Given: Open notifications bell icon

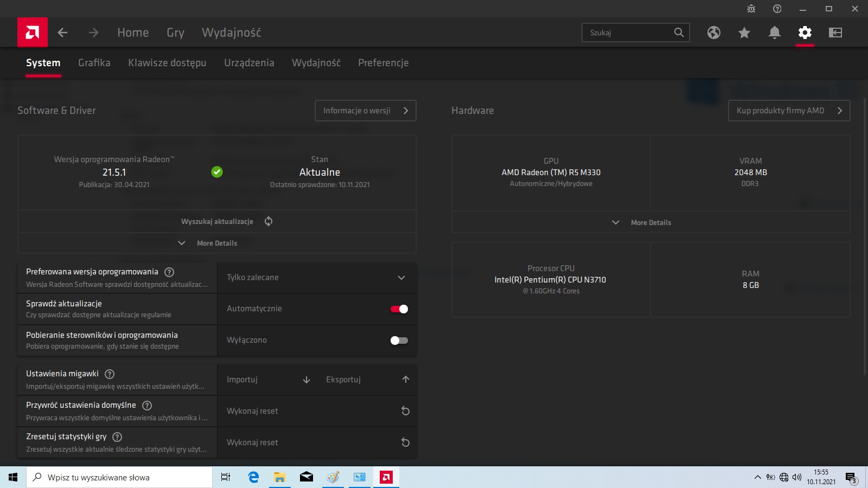Looking at the screenshot, I should [775, 33].
